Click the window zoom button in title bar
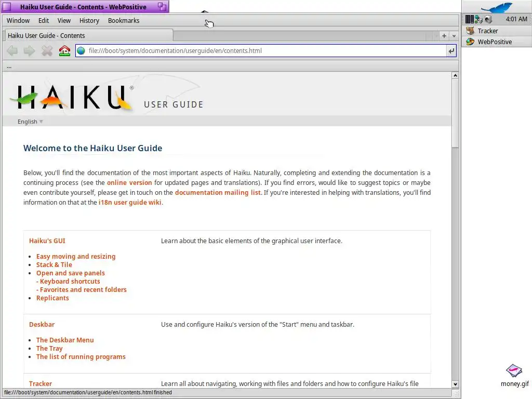 coord(162,6)
